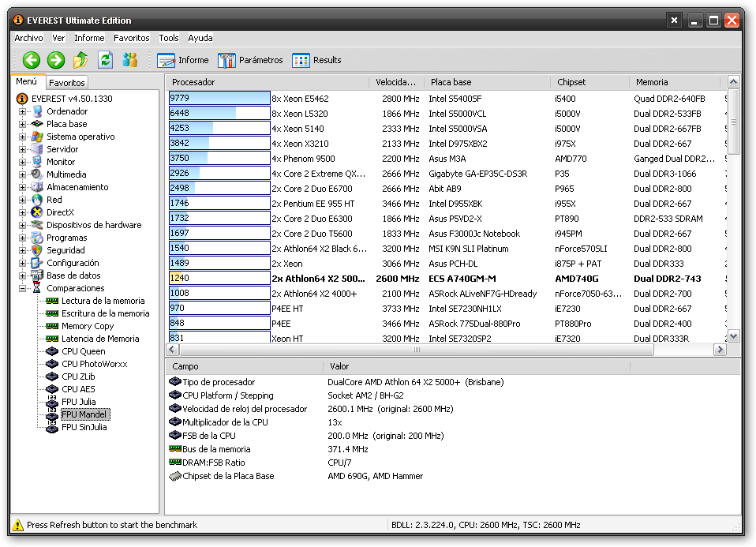The height and width of the screenshot is (547, 756).
Task: Expand the Ordenador tree node
Action: (22, 111)
